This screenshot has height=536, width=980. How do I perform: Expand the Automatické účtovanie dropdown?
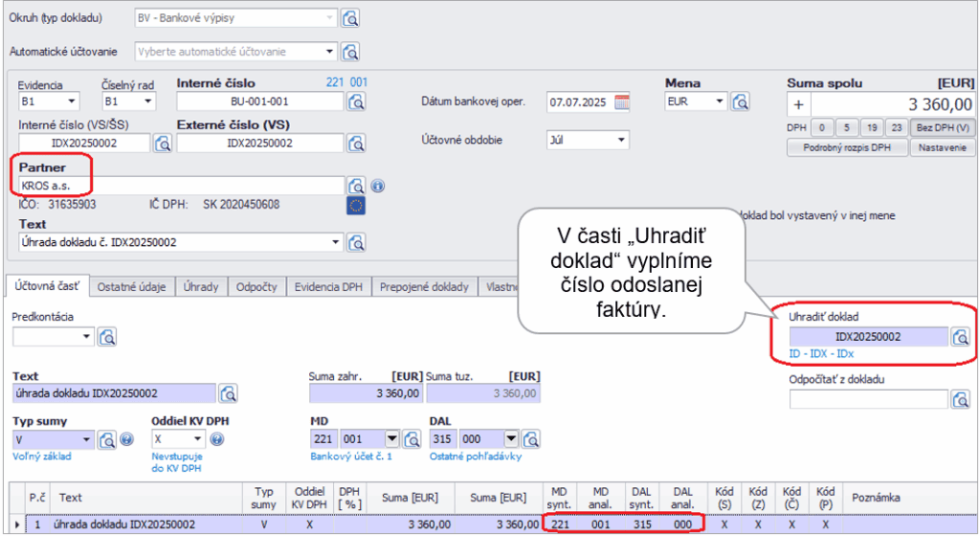(331, 52)
